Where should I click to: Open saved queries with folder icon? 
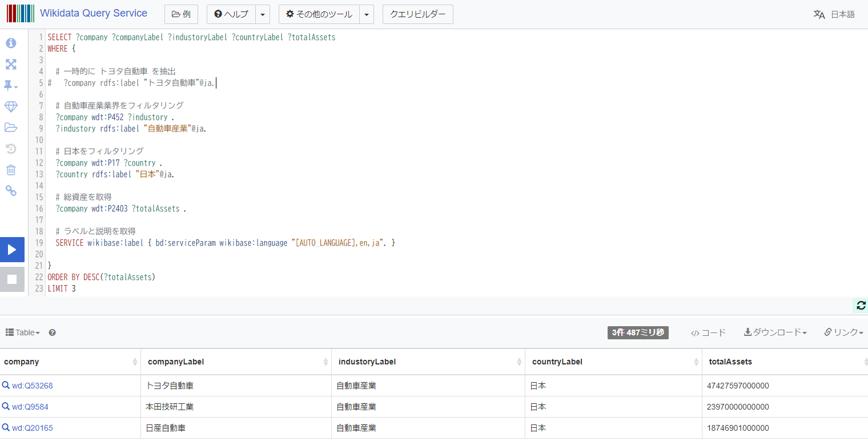(x=11, y=127)
